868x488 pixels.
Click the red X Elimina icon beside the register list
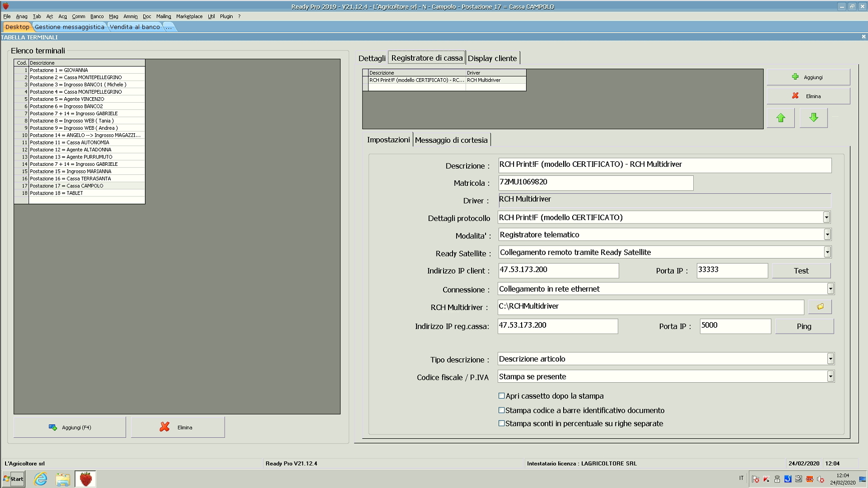(x=795, y=96)
